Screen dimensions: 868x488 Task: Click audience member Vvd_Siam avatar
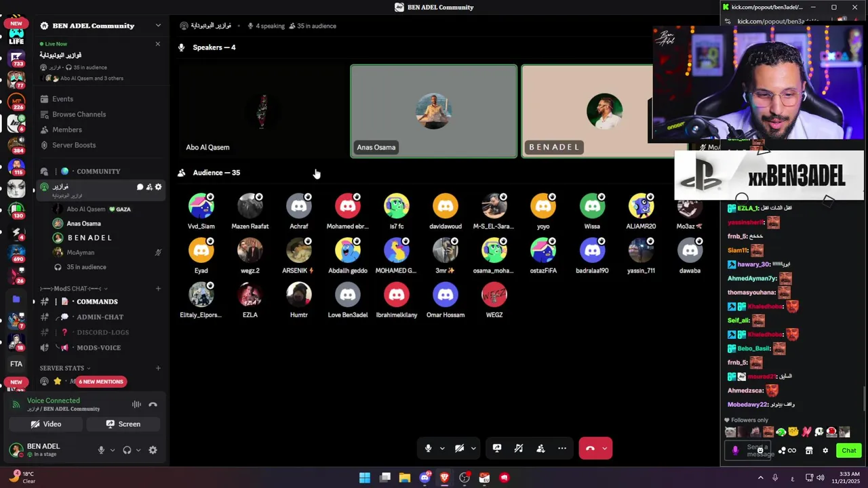tap(201, 206)
